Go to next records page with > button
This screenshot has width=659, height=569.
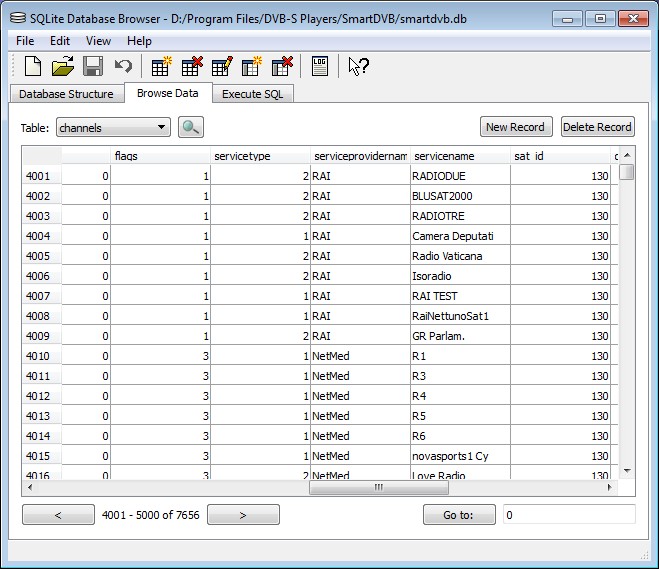(243, 515)
